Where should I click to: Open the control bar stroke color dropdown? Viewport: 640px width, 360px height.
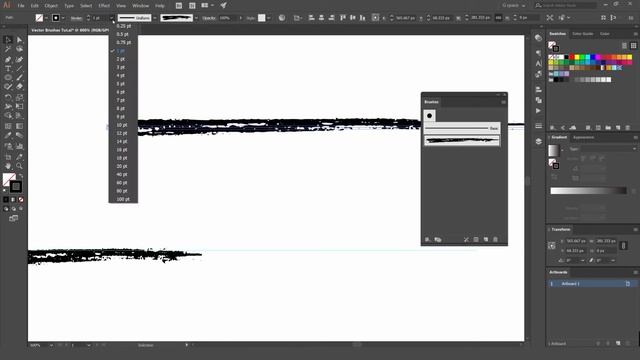(63, 18)
